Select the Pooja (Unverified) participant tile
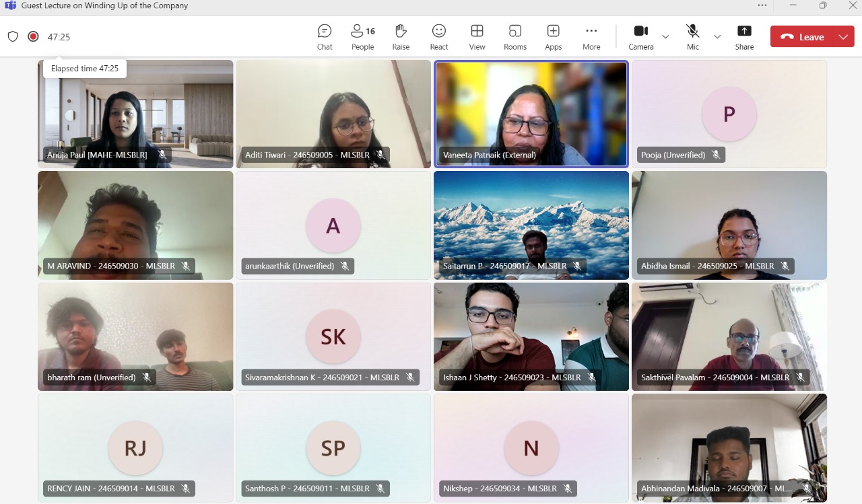 729,114
